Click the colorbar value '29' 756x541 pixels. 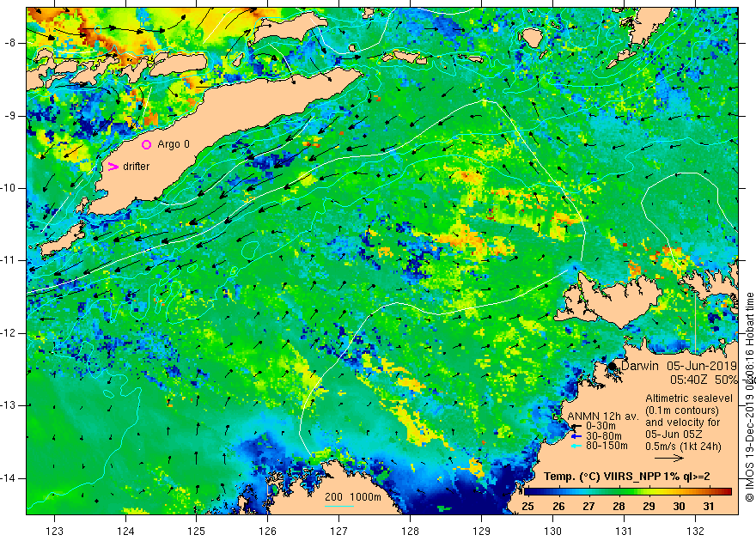[649, 507]
